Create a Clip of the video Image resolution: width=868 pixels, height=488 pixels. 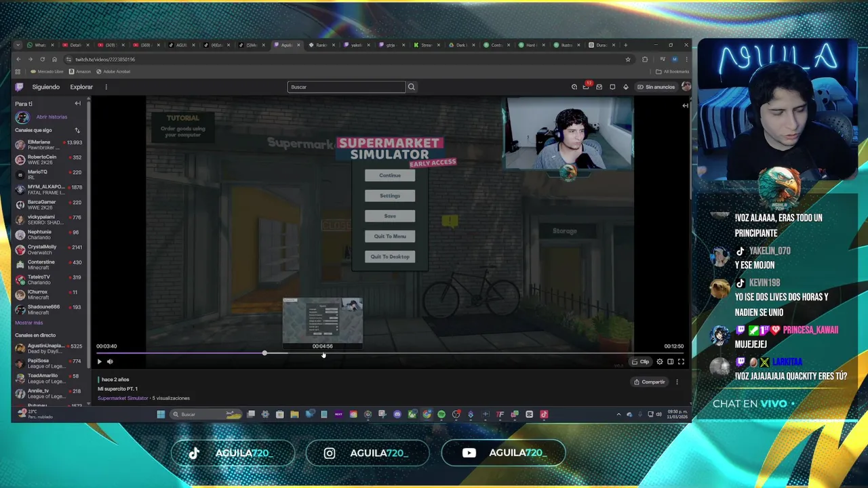[641, 362]
